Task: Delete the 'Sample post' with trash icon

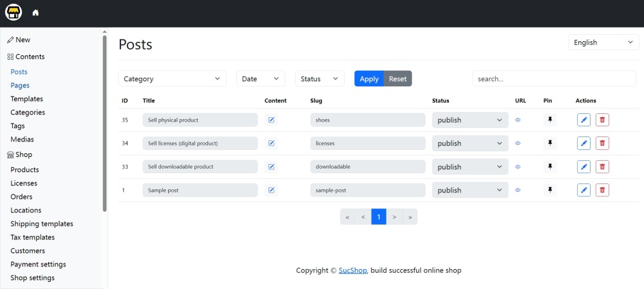Action: pyautogui.click(x=602, y=190)
